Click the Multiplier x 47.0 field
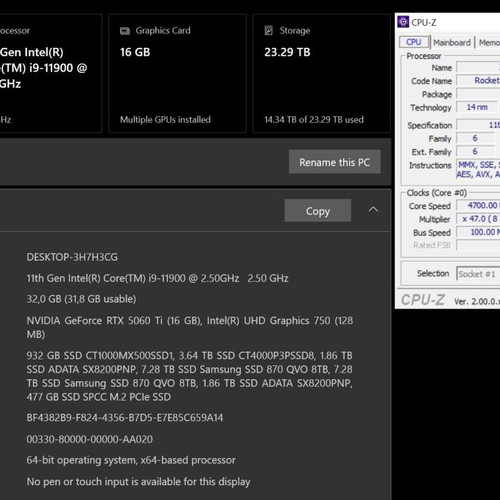 click(478, 219)
